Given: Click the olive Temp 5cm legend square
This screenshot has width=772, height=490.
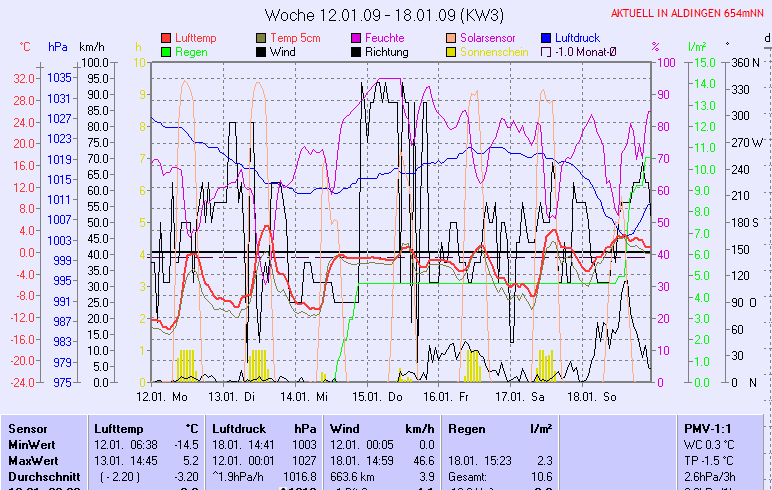Looking at the screenshot, I should tap(261, 37).
